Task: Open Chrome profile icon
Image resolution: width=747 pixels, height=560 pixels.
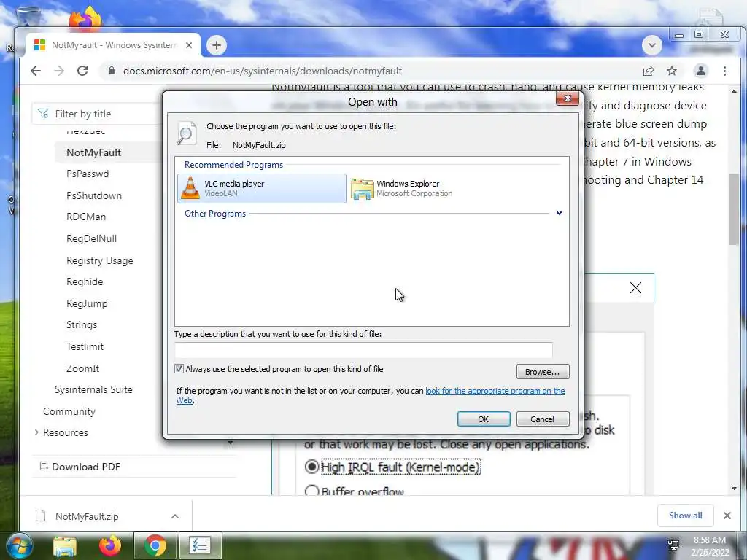Action: click(701, 71)
